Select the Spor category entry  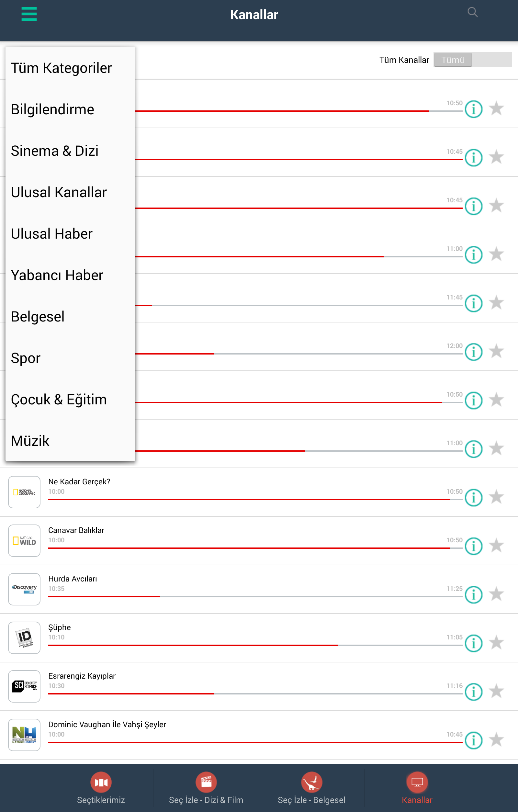tap(26, 358)
